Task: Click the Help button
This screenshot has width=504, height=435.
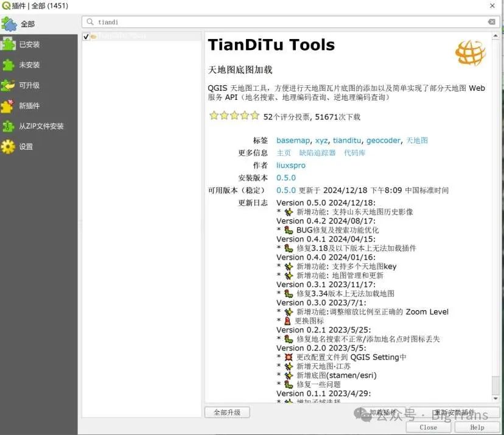Action: tap(477, 427)
